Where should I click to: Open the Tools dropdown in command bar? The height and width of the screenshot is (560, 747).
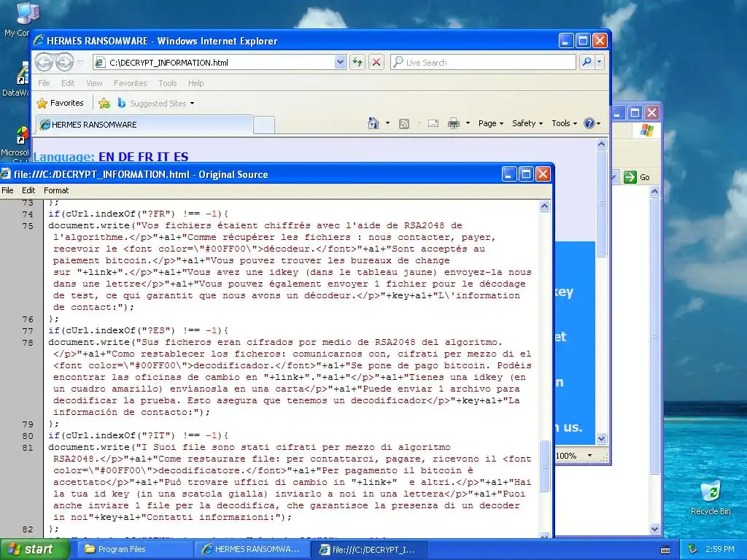[564, 123]
